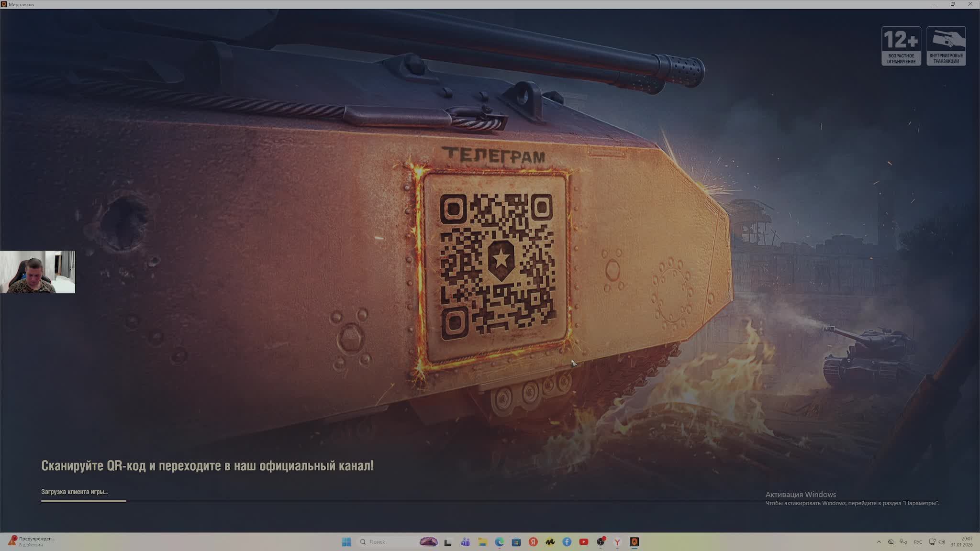980x551 pixels.
Task: Launch Microsoft Edge from the taskbar
Action: pyautogui.click(x=500, y=542)
